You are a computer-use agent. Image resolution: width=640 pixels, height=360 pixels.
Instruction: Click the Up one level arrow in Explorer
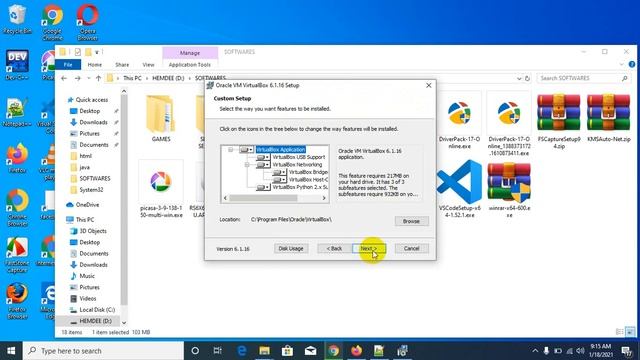click(x=98, y=78)
